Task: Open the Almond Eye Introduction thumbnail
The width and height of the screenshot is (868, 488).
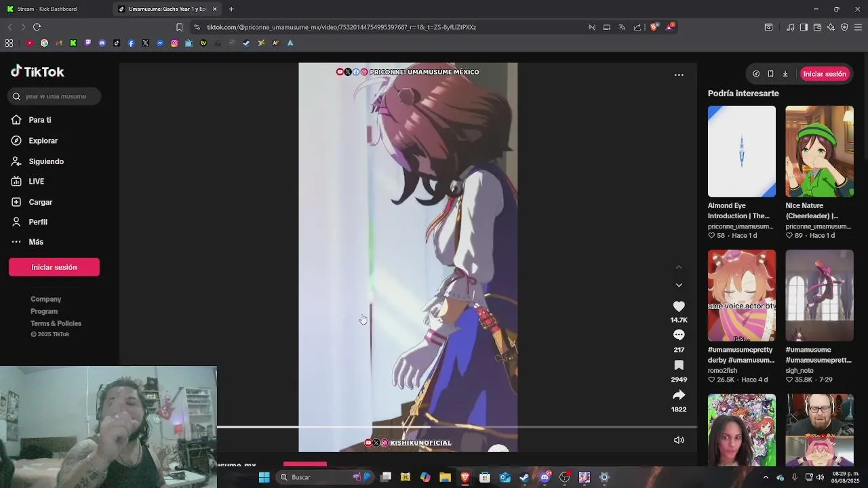Action: click(742, 151)
